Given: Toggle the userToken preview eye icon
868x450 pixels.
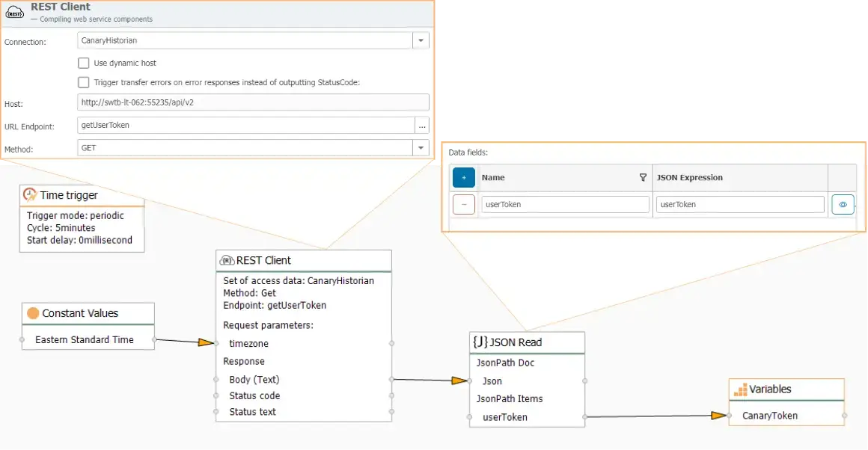Looking at the screenshot, I should [x=843, y=203].
